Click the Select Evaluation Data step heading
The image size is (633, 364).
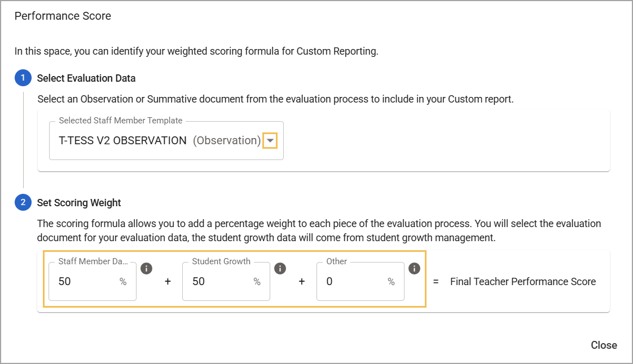click(86, 78)
